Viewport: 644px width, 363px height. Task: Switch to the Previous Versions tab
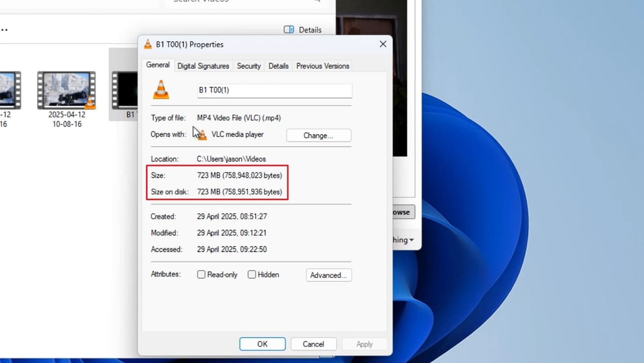[x=322, y=65]
